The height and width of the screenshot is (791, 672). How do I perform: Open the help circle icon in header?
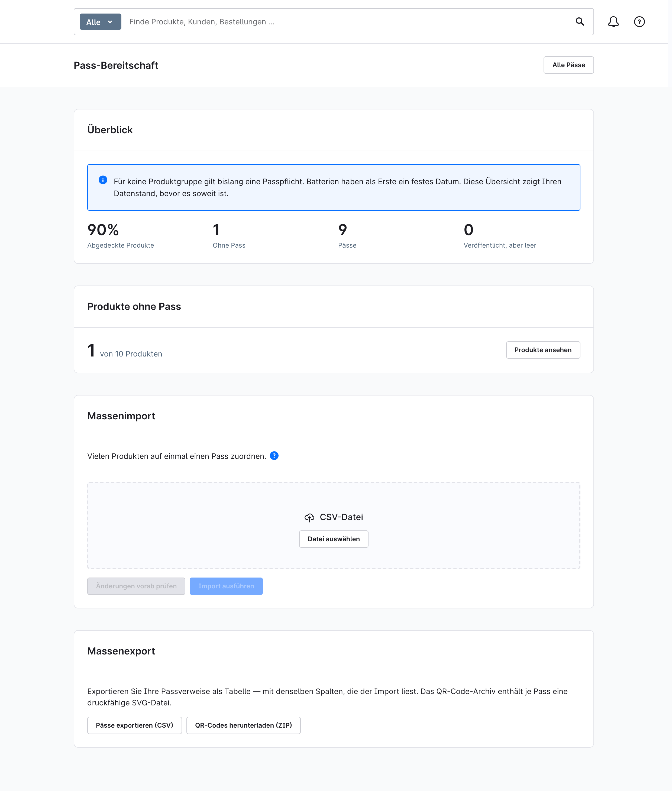[x=639, y=22]
